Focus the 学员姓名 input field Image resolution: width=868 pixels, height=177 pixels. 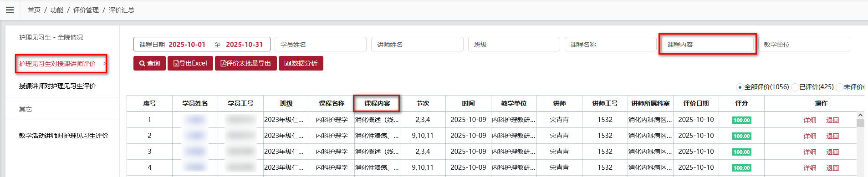(x=321, y=44)
